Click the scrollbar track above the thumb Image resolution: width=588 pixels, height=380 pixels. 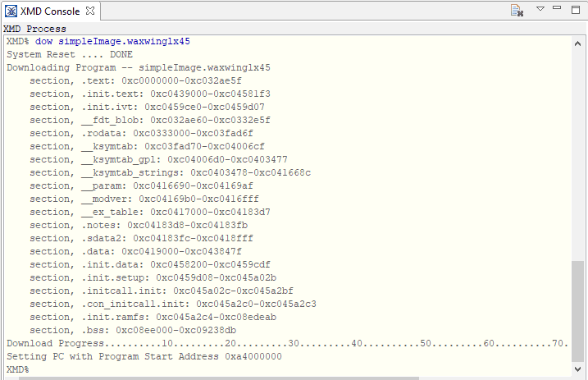(578, 148)
